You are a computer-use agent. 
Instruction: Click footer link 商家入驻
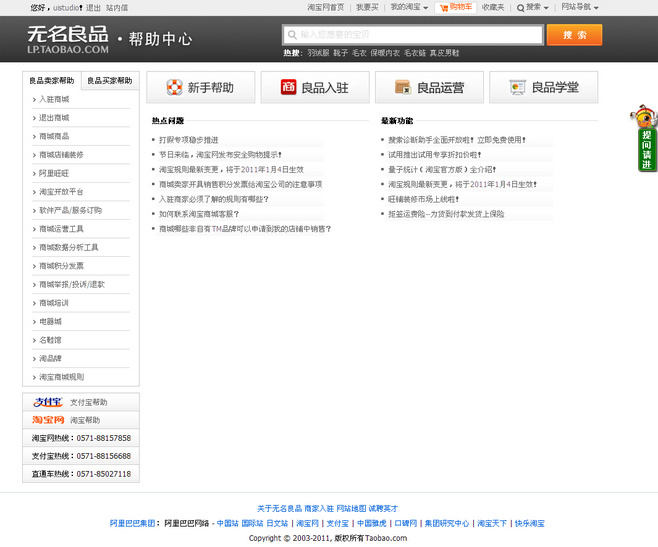pyautogui.click(x=319, y=508)
